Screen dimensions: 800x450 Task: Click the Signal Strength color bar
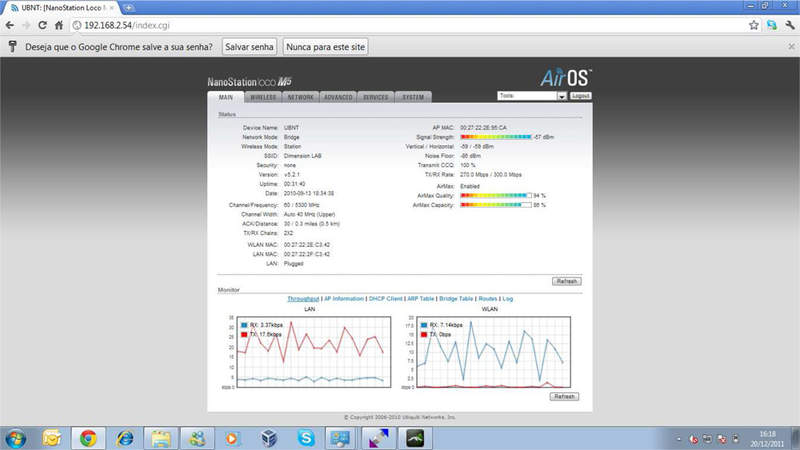point(496,137)
